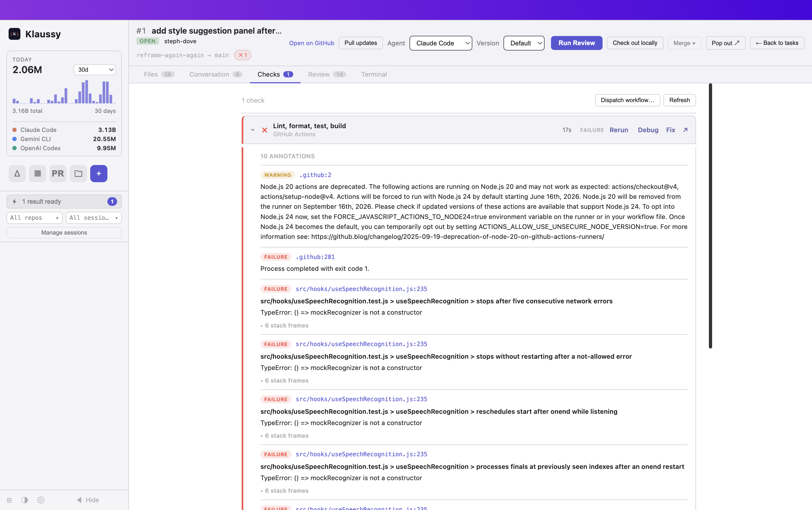Image resolution: width=812 pixels, height=510 pixels.
Task: Click the 3.16B total usage label
Action: 27,111
